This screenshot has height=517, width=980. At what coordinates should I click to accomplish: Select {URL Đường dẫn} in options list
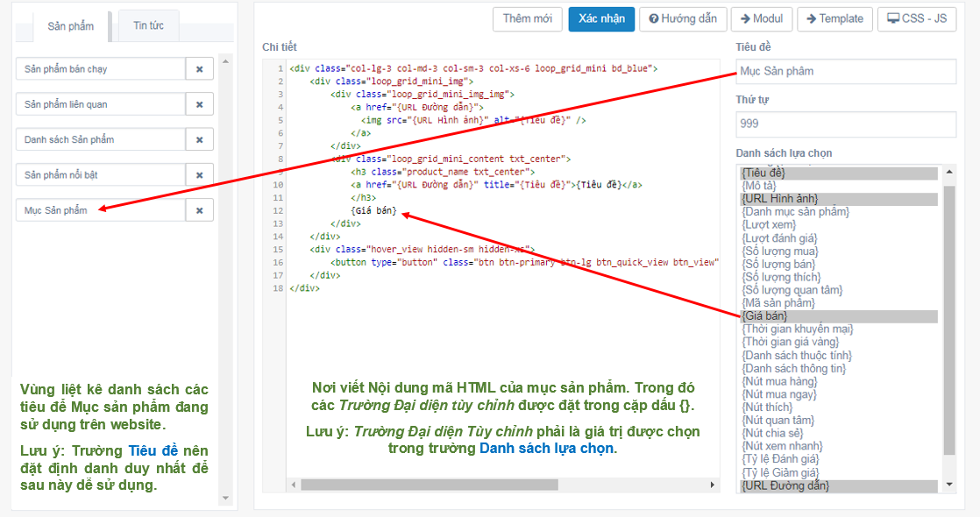839,485
